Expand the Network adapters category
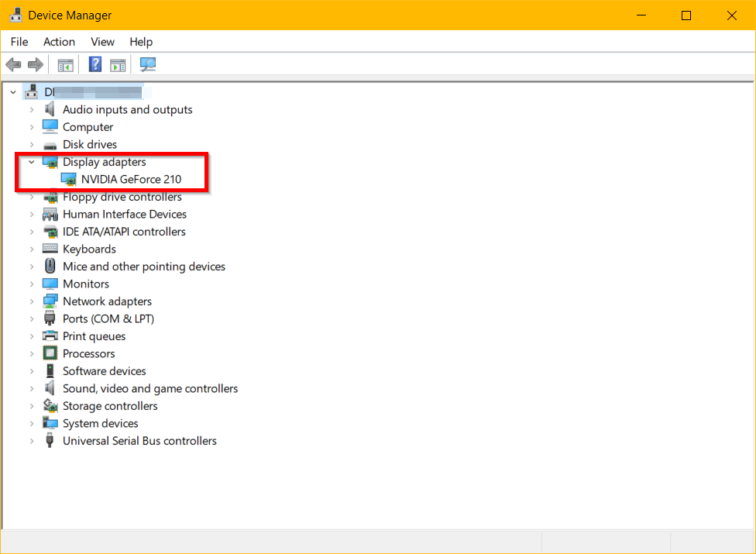 (x=32, y=301)
